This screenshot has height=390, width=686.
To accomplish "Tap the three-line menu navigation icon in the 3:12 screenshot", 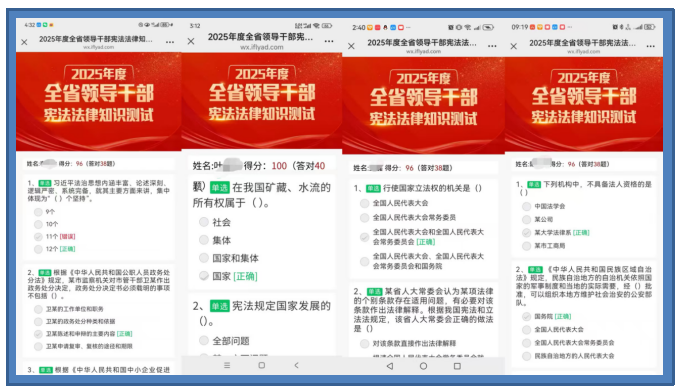I will click(x=227, y=365).
